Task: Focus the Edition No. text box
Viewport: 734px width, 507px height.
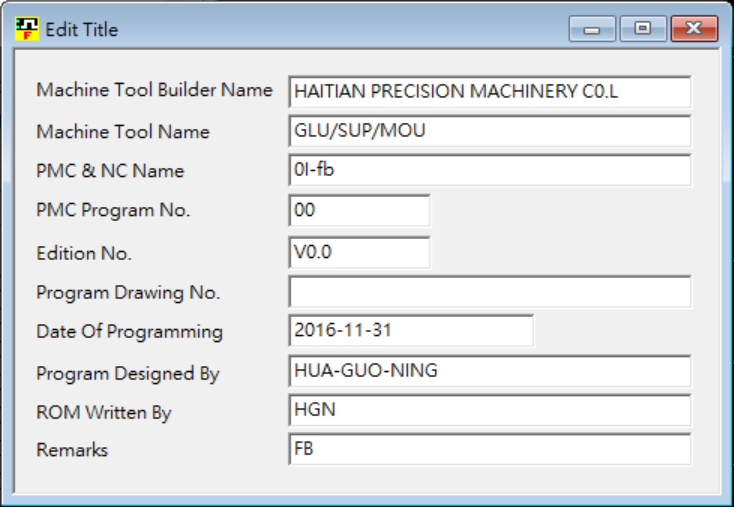Action: [359, 252]
